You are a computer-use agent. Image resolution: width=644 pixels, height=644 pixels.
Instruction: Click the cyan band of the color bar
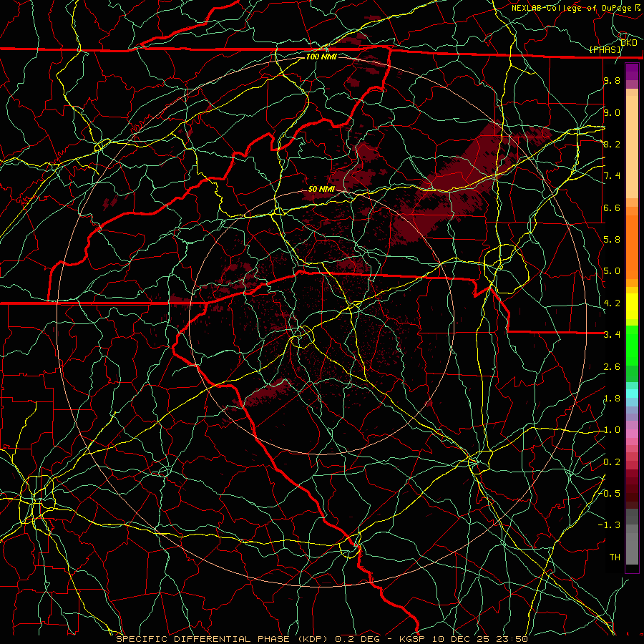coord(632,394)
